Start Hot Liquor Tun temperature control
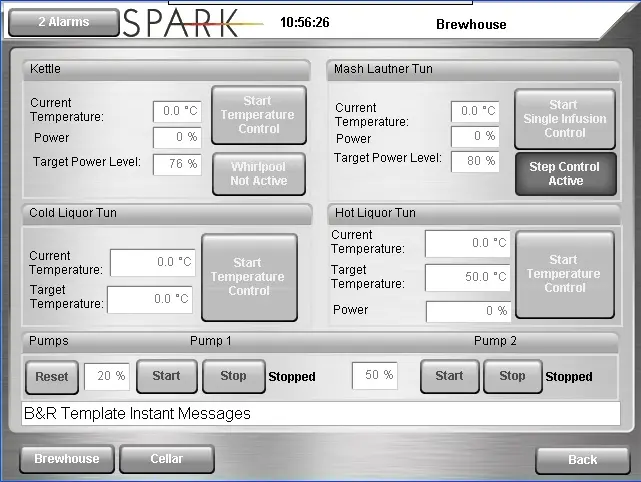This screenshot has height=482, width=641. (564, 274)
